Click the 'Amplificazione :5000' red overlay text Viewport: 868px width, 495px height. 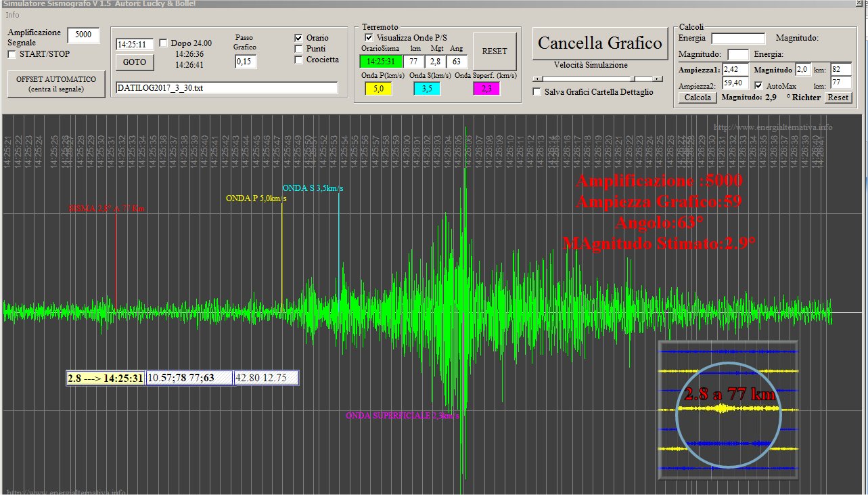659,181
